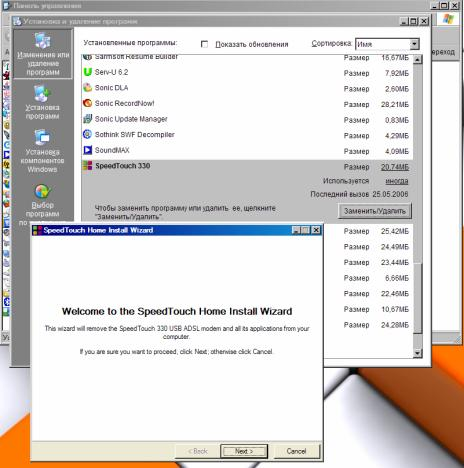The width and height of the screenshot is (464, 468).
Task: Click the 7,92МБ size value
Action: [397, 73]
